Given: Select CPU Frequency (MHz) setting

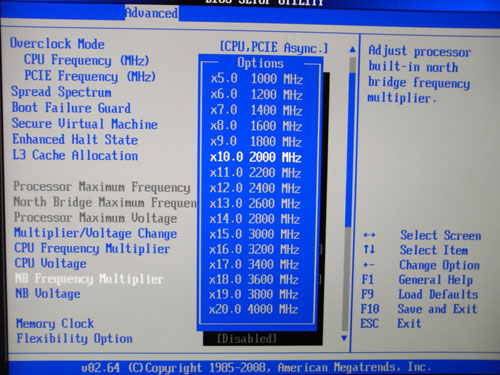Looking at the screenshot, I should tap(86, 60).
